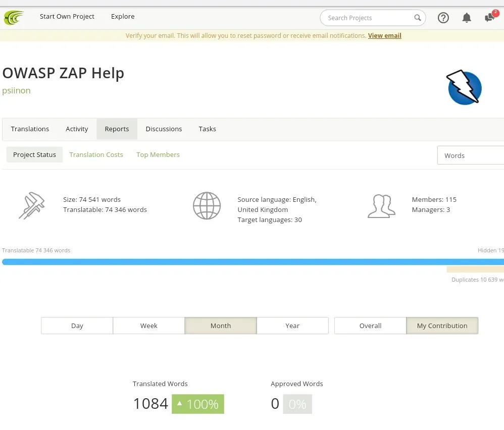504x430 pixels.
Task: Follow the View email link
Action: (x=384, y=36)
